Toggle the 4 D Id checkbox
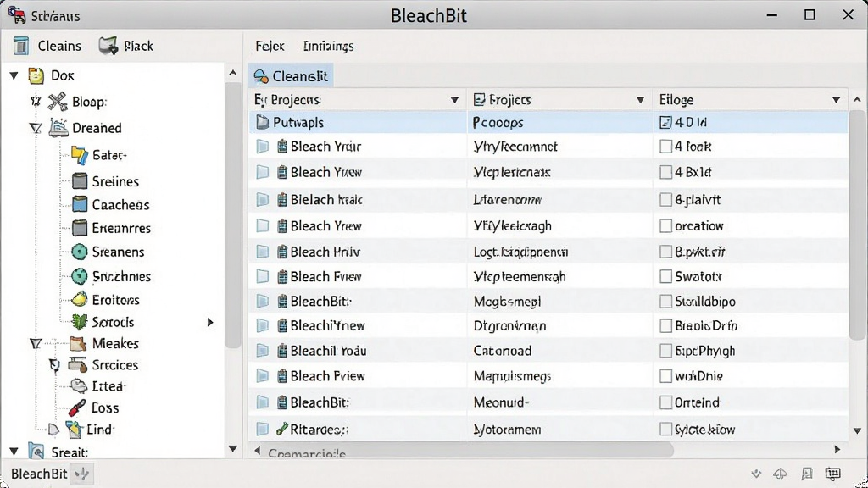 pyautogui.click(x=665, y=122)
